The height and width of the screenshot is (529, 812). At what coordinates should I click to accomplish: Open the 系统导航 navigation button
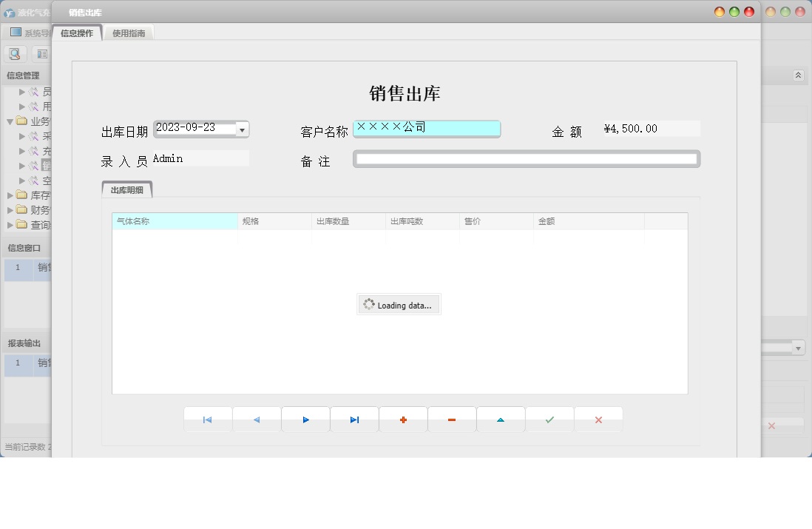coord(30,31)
